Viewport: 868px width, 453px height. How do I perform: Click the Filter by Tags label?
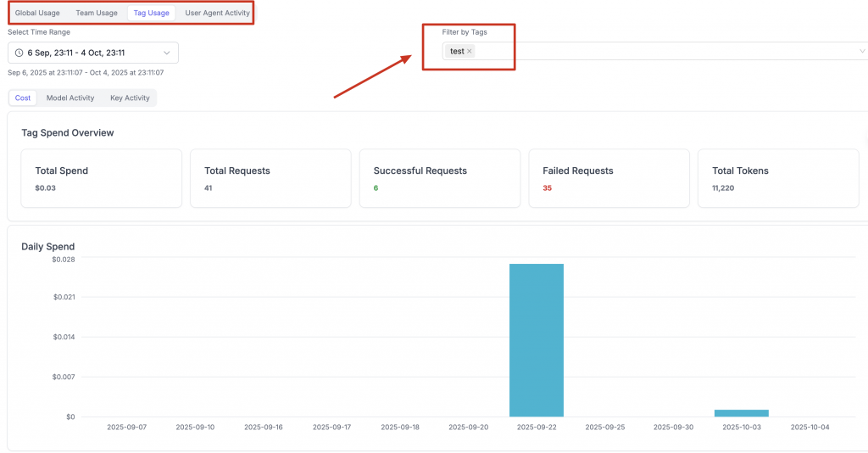point(465,32)
